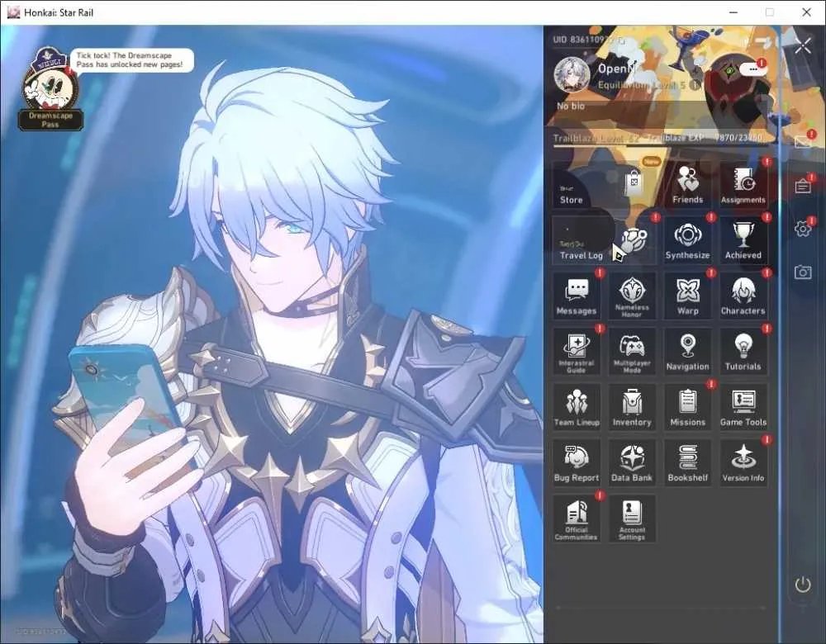The image size is (826, 644).
Task: Open the Data Bank
Action: click(x=632, y=463)
